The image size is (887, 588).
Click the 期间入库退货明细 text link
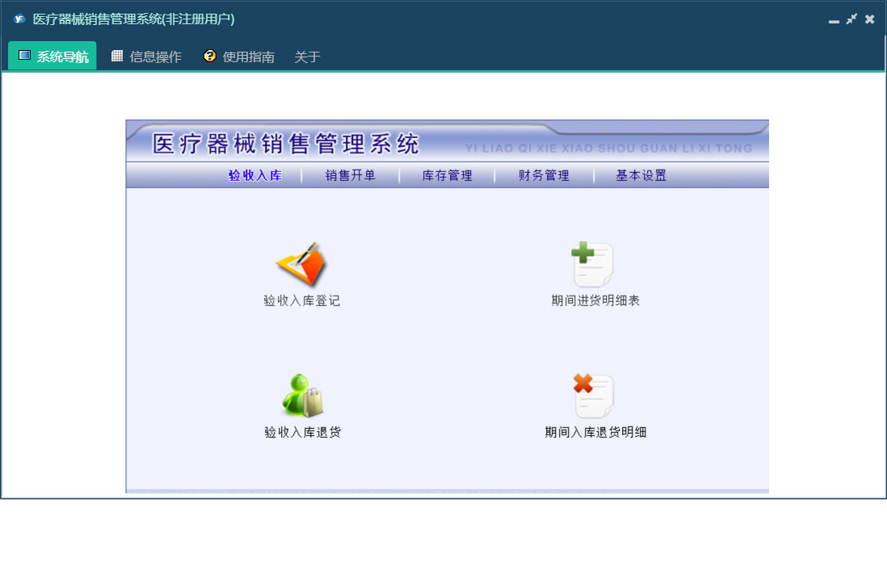(595, 433)
